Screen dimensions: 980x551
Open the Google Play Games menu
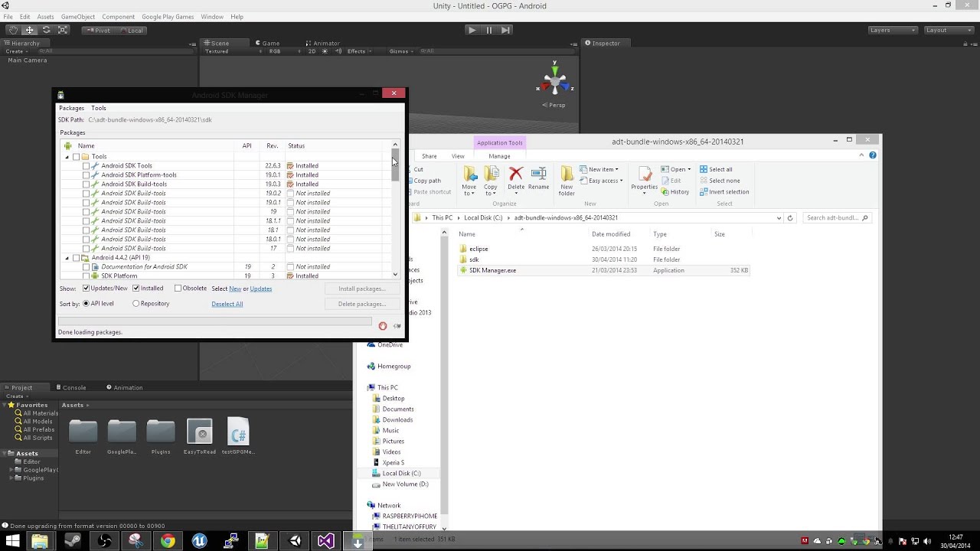[x=168, y=17]
